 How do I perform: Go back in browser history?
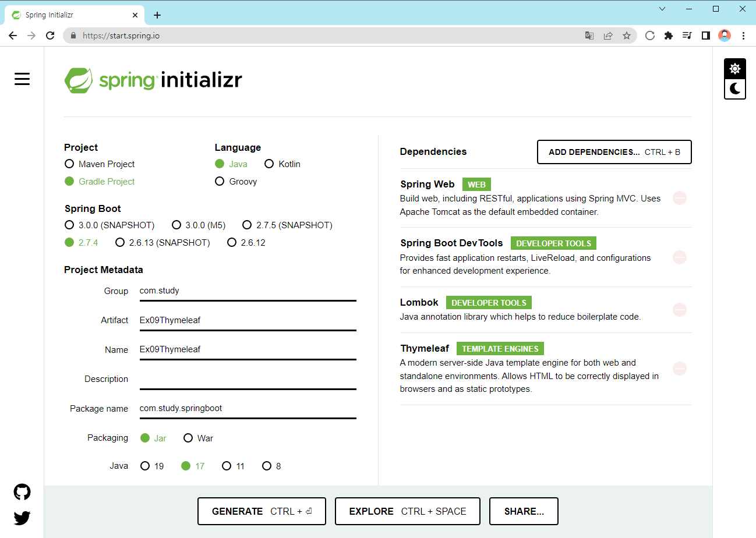click(x=13, y=36)
